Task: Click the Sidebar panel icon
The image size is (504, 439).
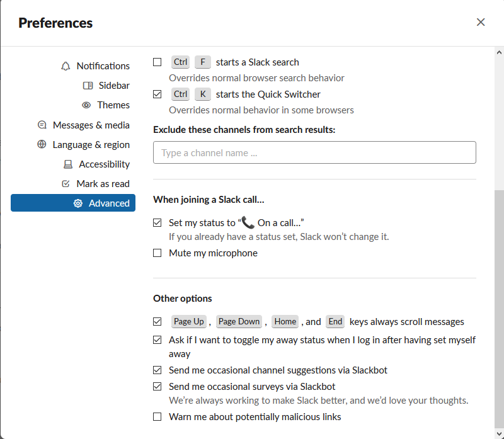Action: 88,86
